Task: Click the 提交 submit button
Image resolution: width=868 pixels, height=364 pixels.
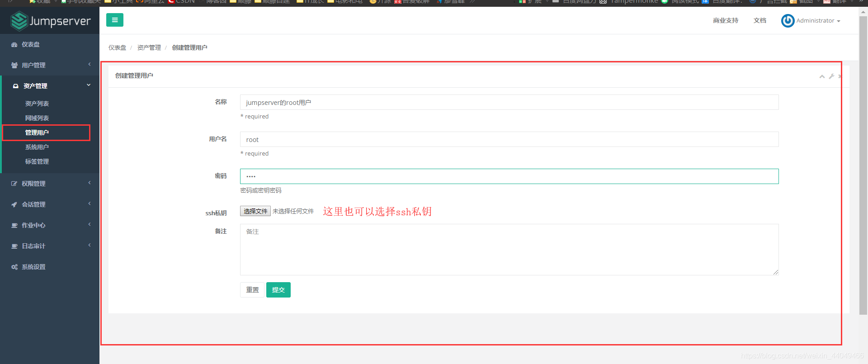Action: click(x=278, y=290)
